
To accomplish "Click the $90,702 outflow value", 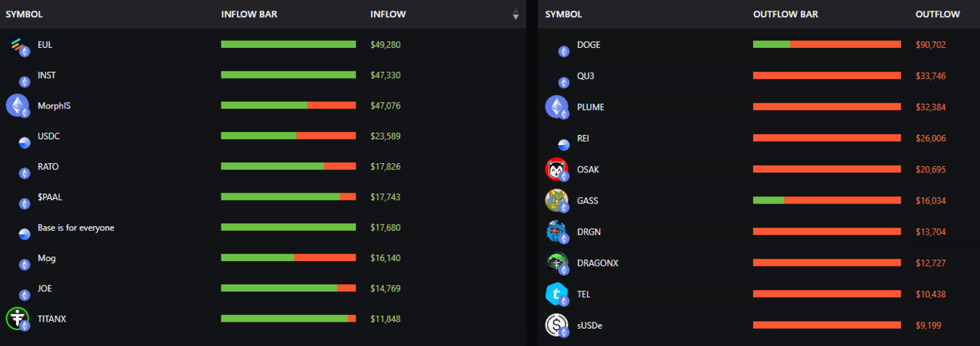I will 931,45.
